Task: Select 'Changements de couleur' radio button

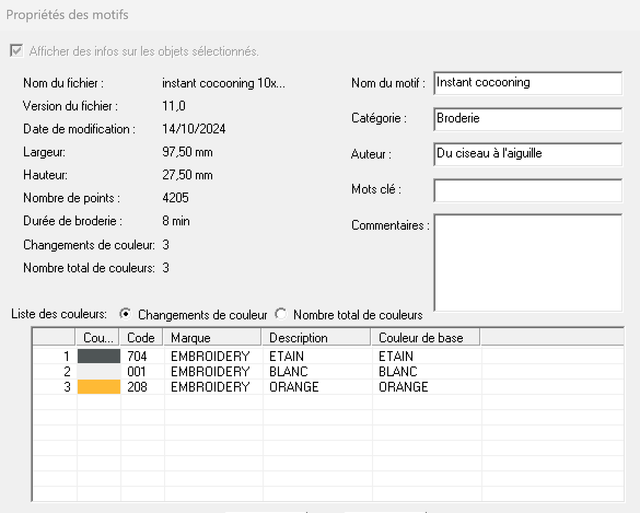Action: 125,314
